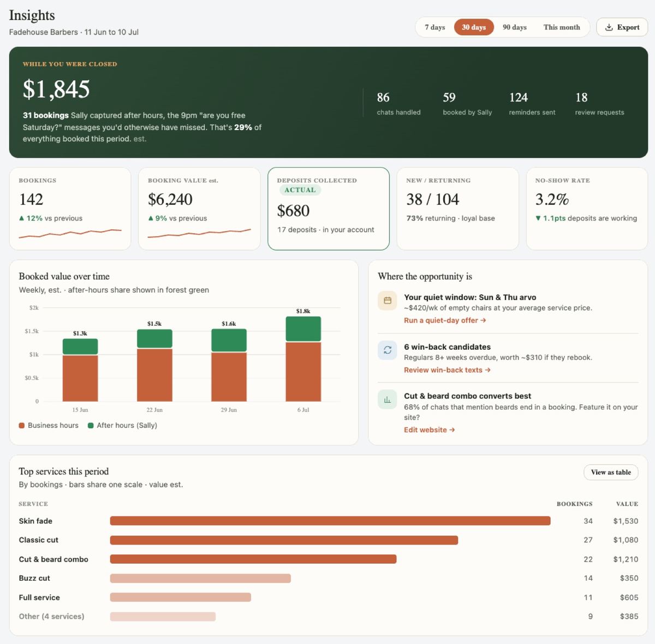Click the 59 booked by Sally stat
This screenshot has width=655, height=644.
(467, 104)
